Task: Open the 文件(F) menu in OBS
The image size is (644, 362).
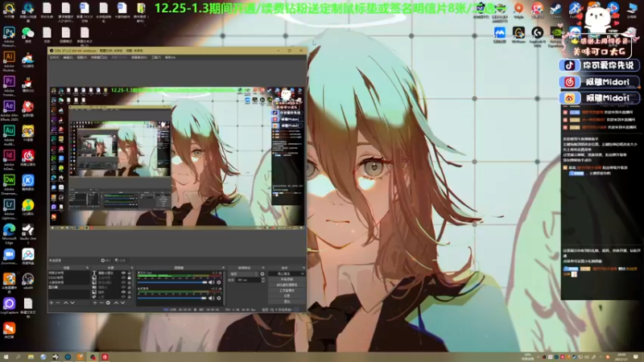Action: [54, 57]
